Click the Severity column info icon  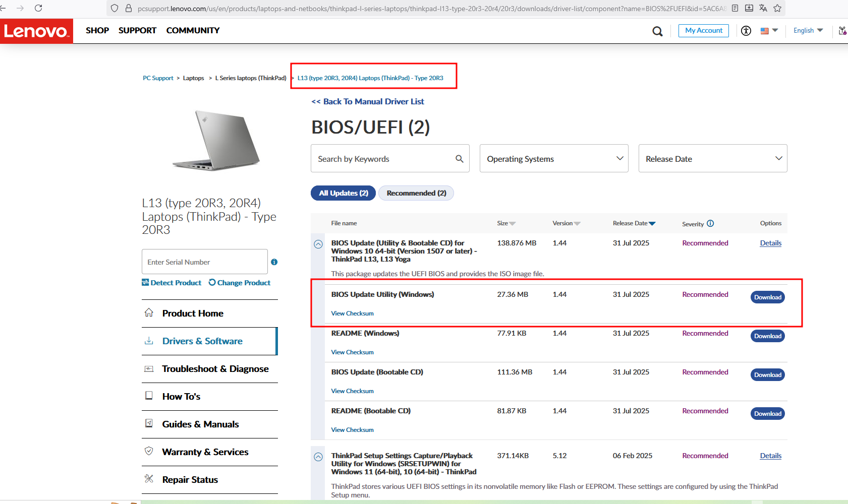click(x=710, y=223)
